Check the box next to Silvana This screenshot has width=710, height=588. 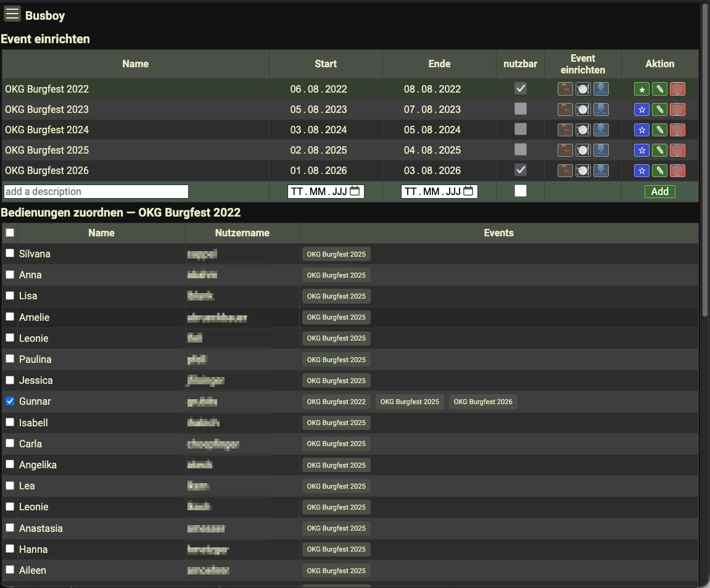10,254
